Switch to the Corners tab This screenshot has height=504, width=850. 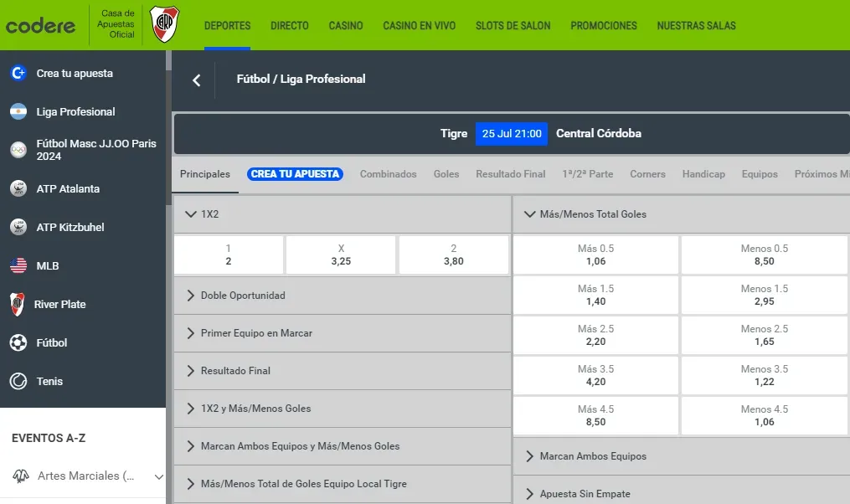pyautogui.click(x=647, y=174)
